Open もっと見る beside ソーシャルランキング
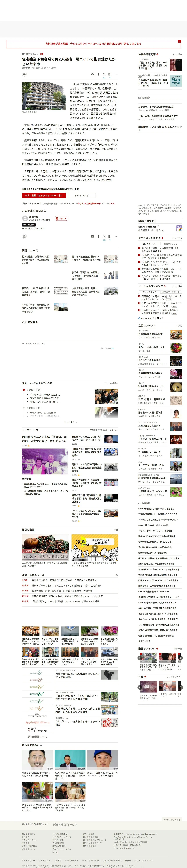187x868 pixels. pyautogui.click(x=177, y=286)
